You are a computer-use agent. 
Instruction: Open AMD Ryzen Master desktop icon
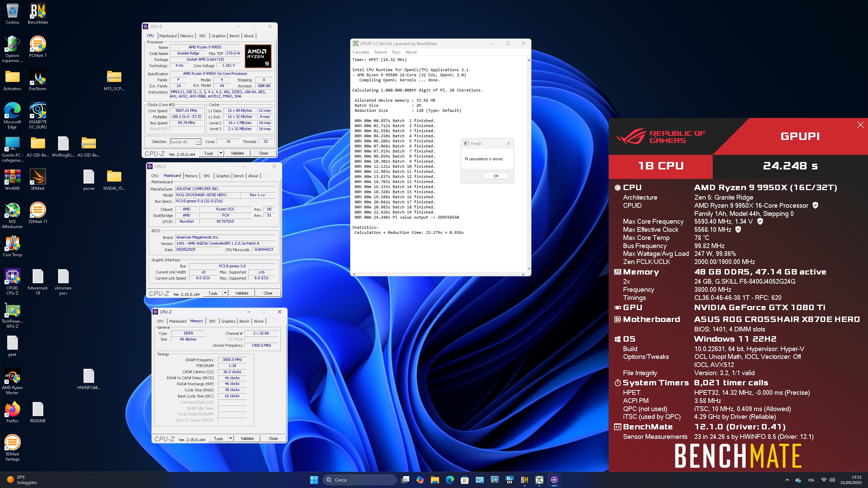(12, 382)
